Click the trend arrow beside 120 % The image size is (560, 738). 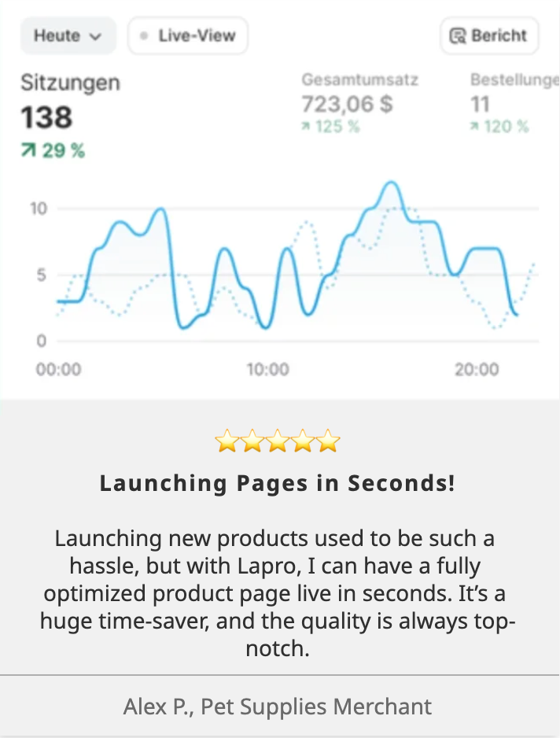pos(475,127)
